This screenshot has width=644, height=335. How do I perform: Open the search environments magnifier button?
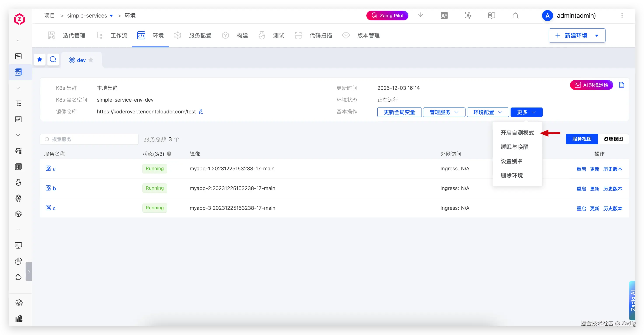coord(53,60)
